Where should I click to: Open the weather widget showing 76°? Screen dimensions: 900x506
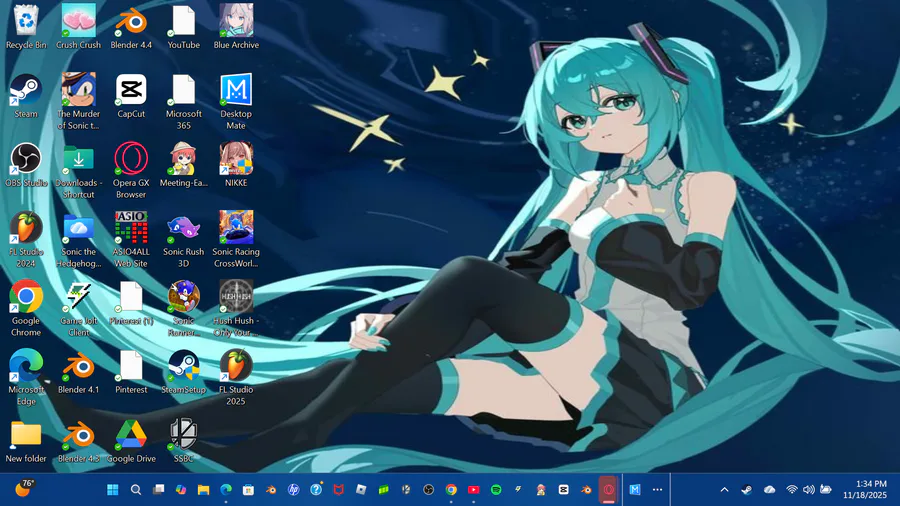pos(24,488)
